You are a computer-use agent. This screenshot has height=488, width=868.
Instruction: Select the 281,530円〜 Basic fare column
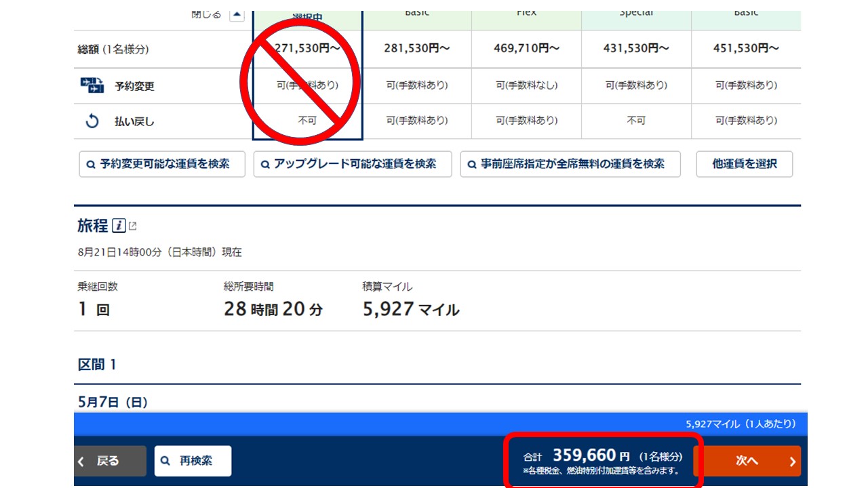click(x=417, y=48)
